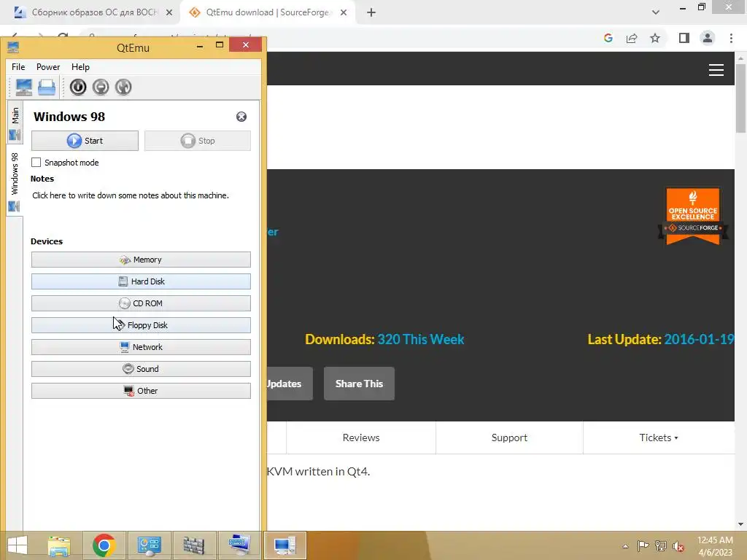Open the computer keyboard taskbar icon
The height and width of the screenshot is (560, 747).
pyautogui.click(x=239, y=545)
